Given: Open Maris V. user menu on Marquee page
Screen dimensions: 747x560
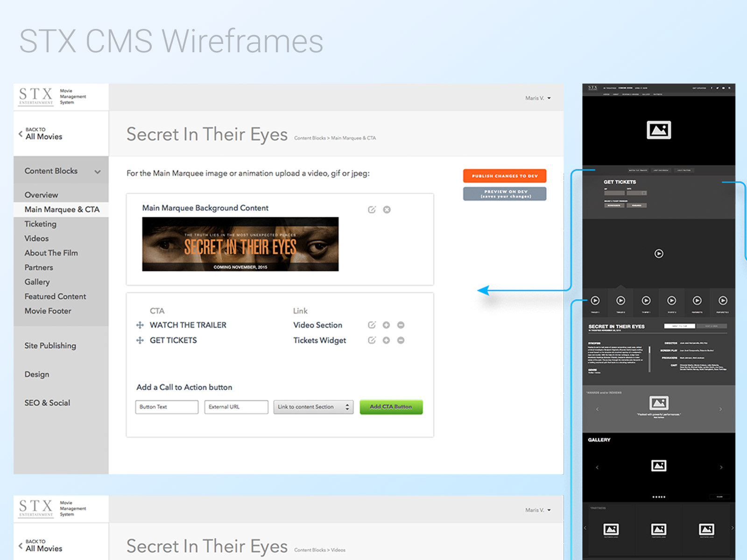Looking at the screenshot, I should point(538,98).
